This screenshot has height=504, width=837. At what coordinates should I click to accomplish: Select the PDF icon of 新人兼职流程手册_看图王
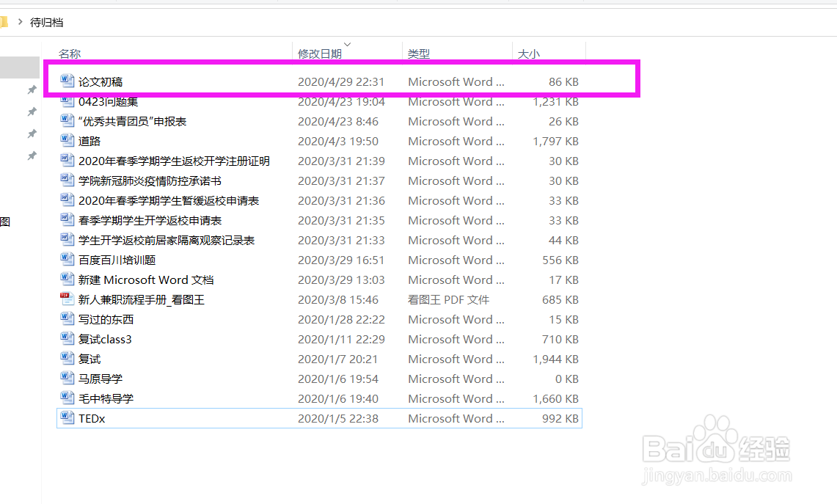pyautogui.click(x=67, y=299)
